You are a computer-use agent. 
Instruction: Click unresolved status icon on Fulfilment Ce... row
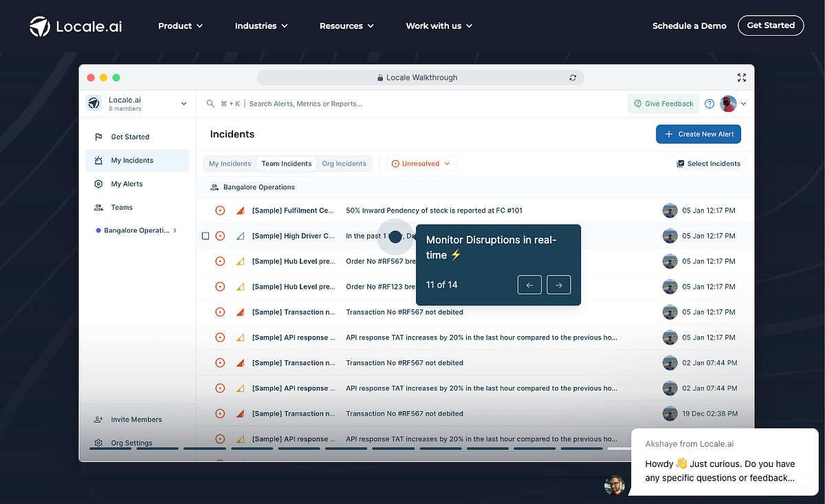point(220,210)
